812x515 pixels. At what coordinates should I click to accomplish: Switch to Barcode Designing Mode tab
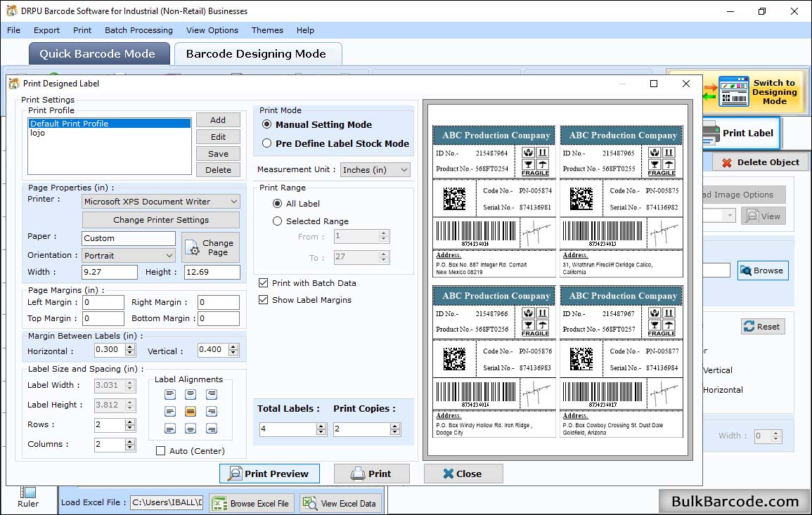258,54
